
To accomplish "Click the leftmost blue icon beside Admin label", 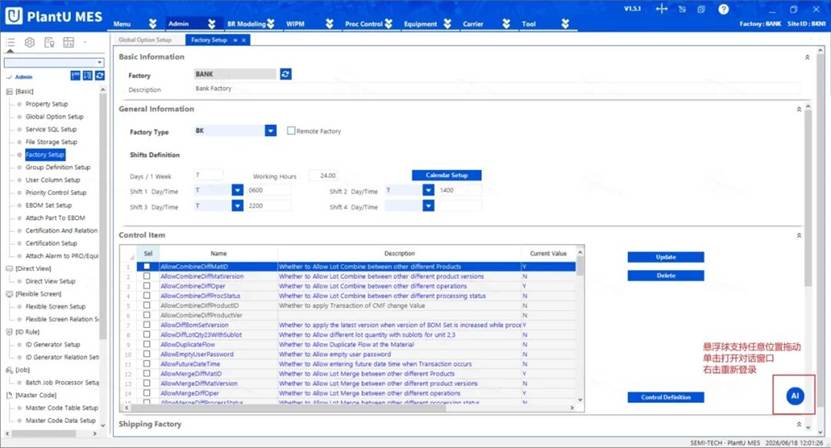I will point(75,76).
